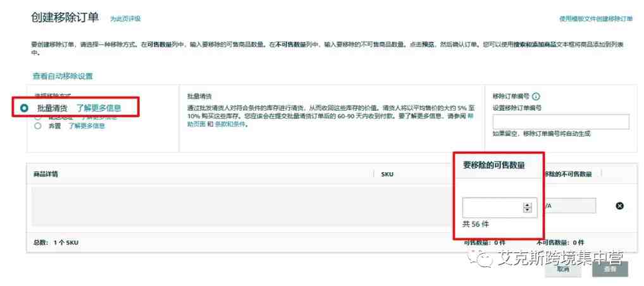The height and width of the screenshot is (286, 644).
Task: Click the 查看 review button
Action: point(610,270)
